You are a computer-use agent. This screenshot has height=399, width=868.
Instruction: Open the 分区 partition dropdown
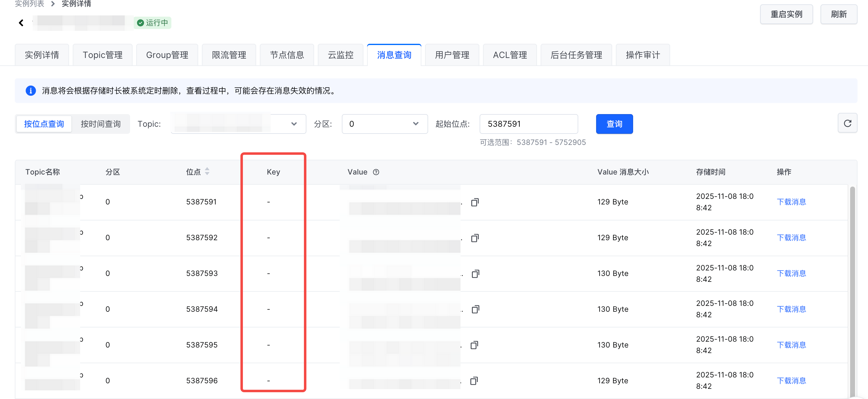pos(384,124)
